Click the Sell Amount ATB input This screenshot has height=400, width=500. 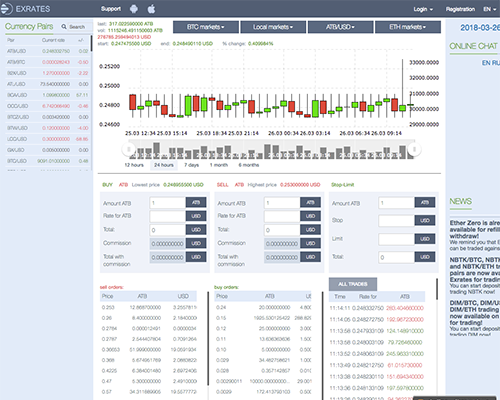tap(282, 203)
